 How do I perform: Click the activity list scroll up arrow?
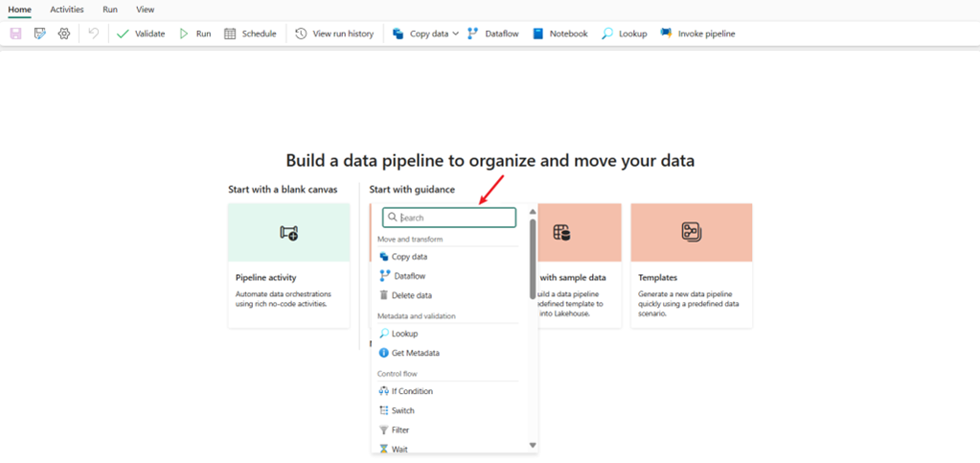click(533, 212)
